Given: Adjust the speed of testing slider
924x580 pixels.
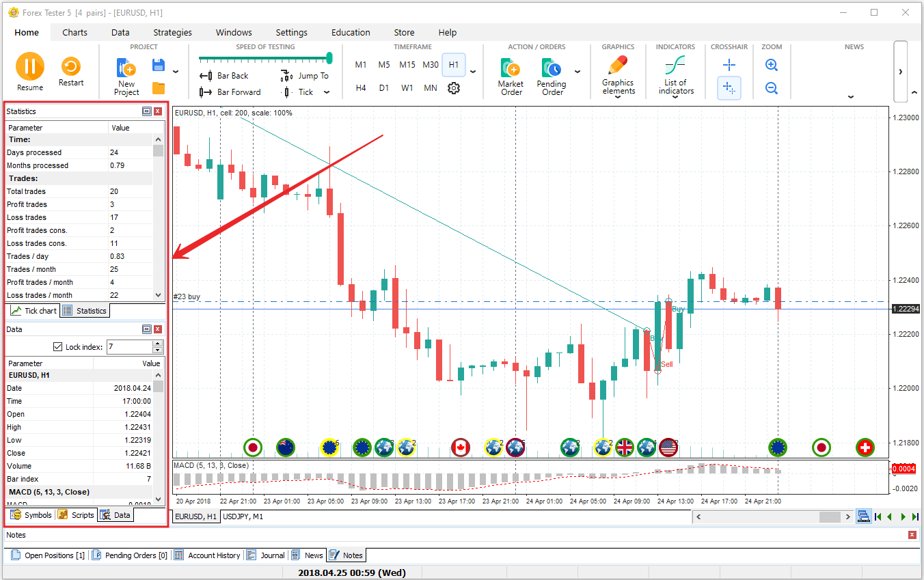Looking at the screenshot, I should coord(329,58).
